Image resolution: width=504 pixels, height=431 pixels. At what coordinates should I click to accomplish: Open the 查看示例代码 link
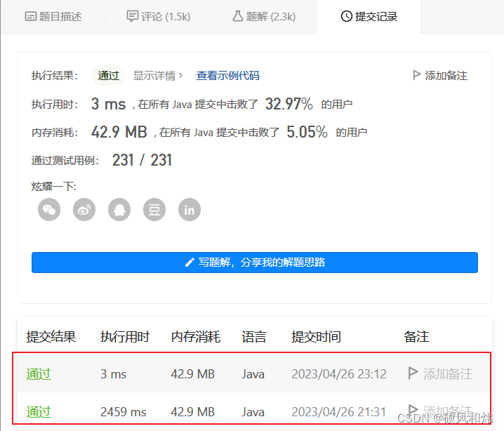point(228,76)
